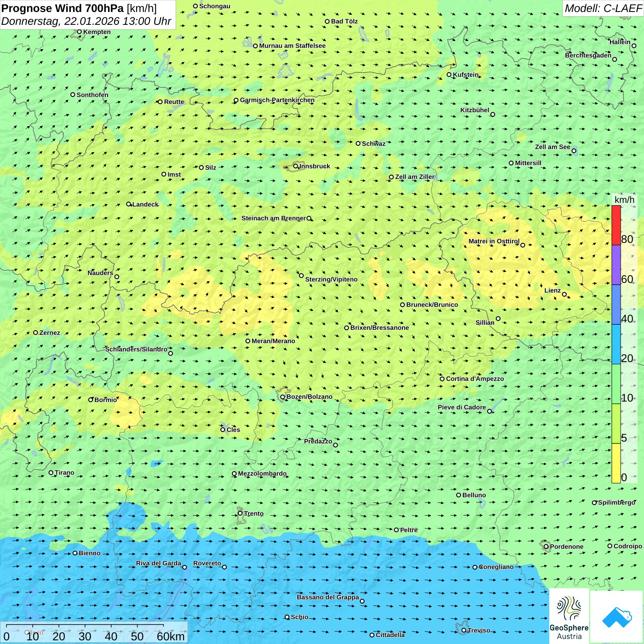Click the Kempten city label

[97, 32]
